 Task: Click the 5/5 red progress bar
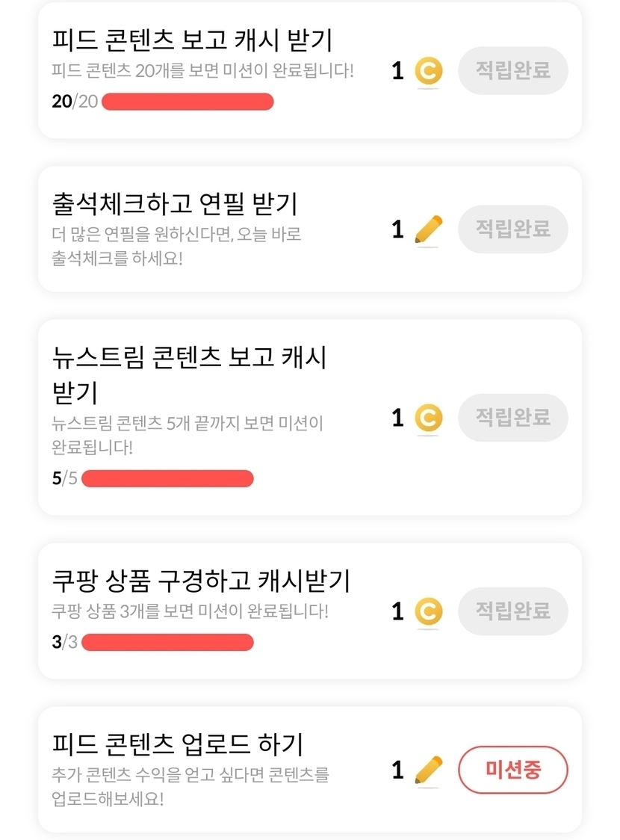coord(167,478)
